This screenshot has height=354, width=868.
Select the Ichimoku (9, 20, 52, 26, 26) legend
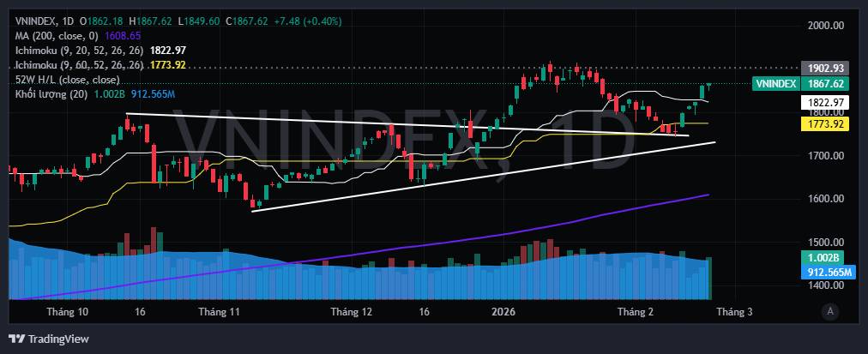tap(80, 51)
